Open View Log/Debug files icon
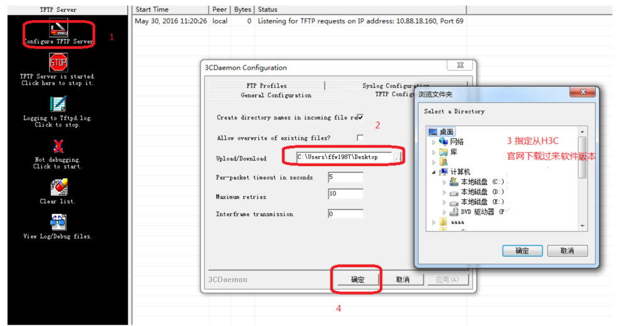 point(58,222)
